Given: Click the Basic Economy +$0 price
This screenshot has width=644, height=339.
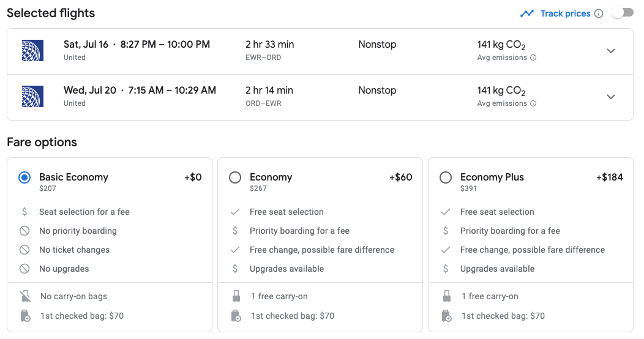Looking at the screenshot, I should click(x=193, y=177).
